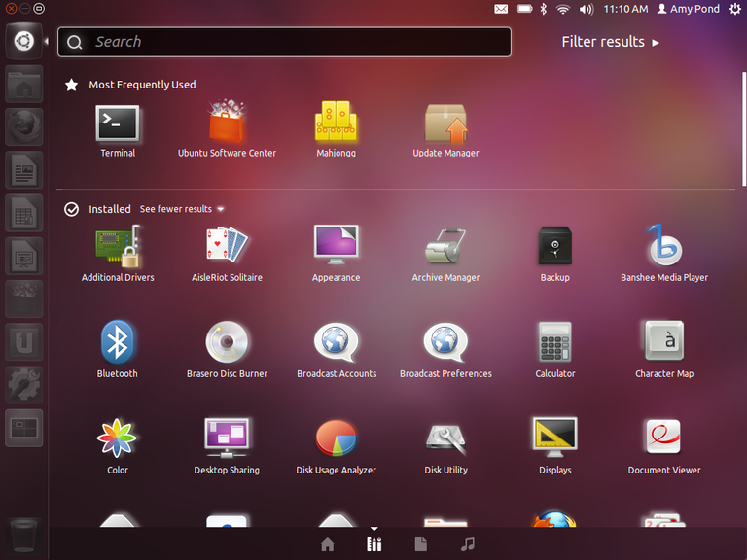
Task: Open Workspace Switcher in the launcher
Action: (x=23, y=428)
